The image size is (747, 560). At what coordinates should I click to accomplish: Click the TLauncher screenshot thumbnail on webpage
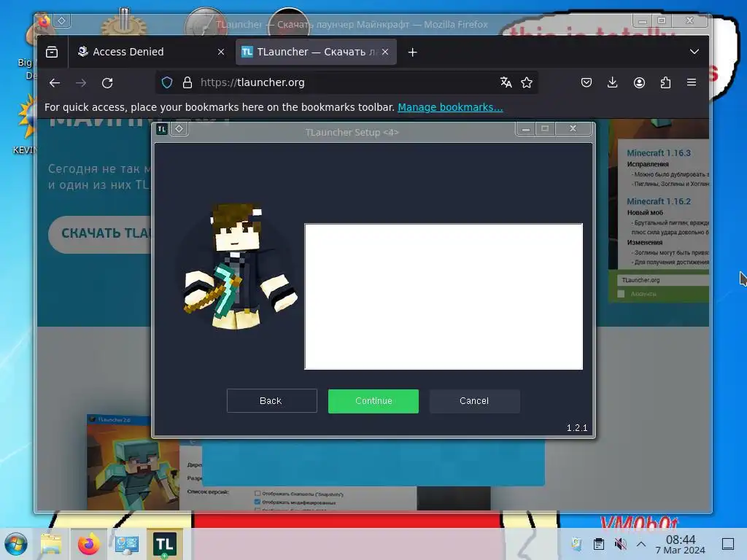tap(133, 463)
